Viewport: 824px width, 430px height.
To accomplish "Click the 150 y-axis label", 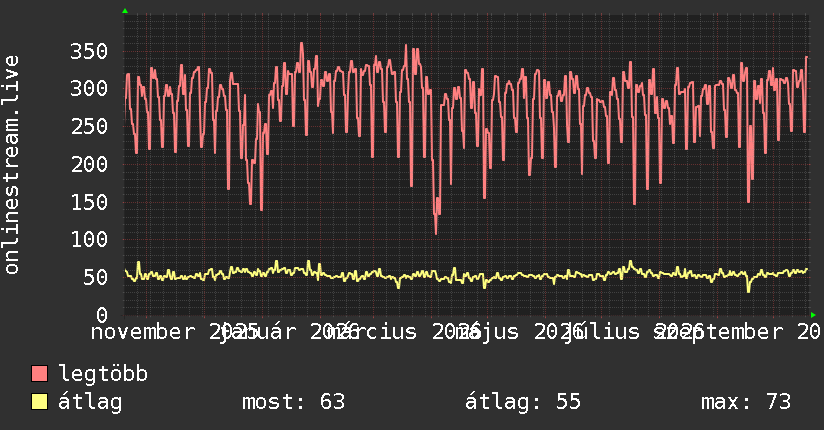I will pyautogui.click(x=89, y=202).
